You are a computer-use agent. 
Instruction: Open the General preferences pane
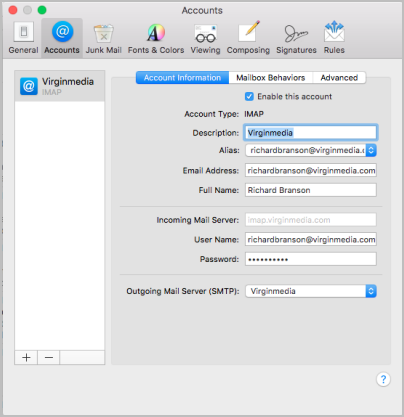coord(23,38)
